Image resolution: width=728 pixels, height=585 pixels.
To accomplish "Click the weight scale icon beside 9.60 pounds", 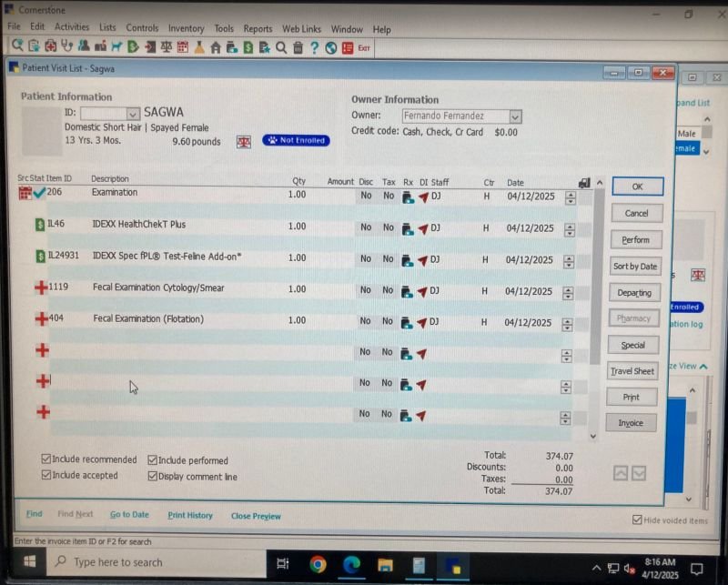I will (244, 142).
